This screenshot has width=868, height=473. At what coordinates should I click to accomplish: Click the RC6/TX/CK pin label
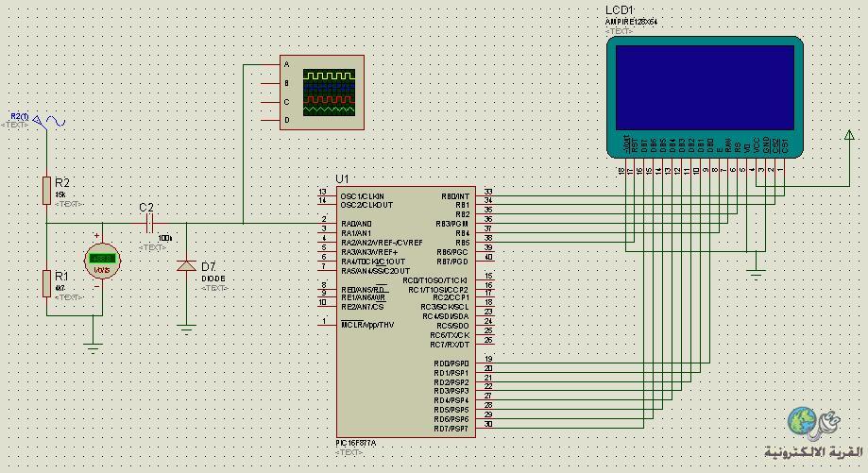tap(450, 335)
